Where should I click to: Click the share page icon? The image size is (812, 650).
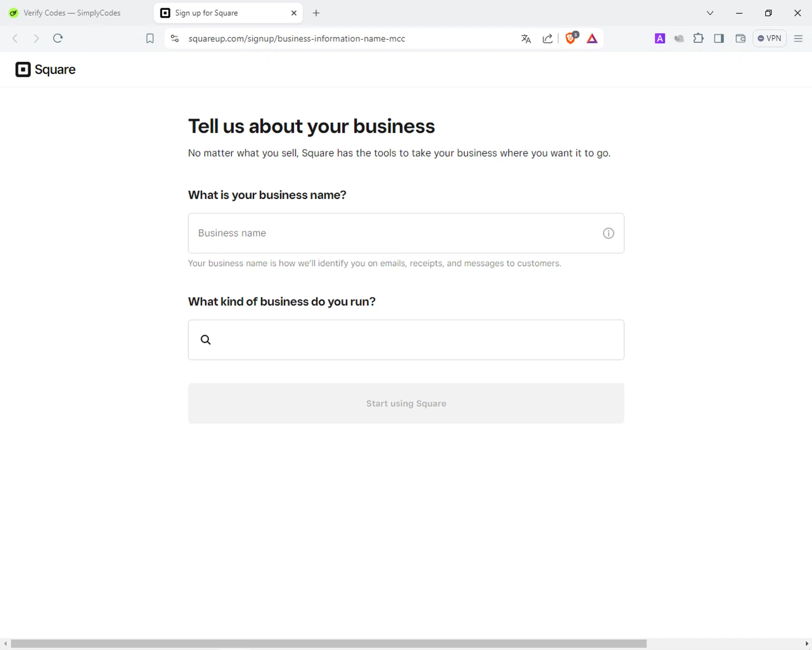point(547,38)
